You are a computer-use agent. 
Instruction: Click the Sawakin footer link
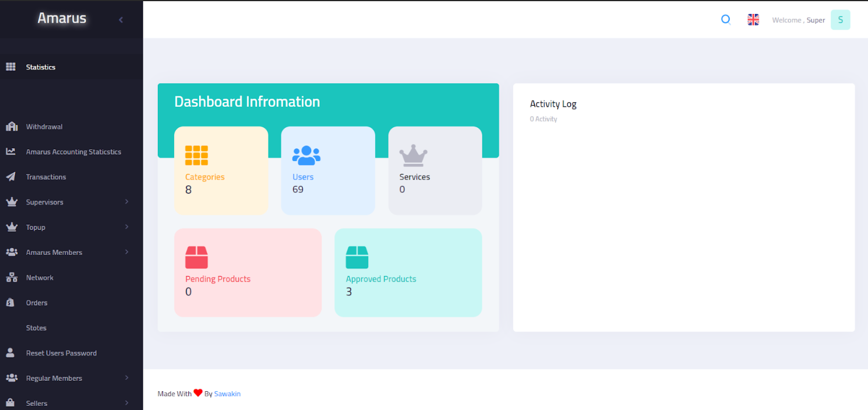pos(227,394)
